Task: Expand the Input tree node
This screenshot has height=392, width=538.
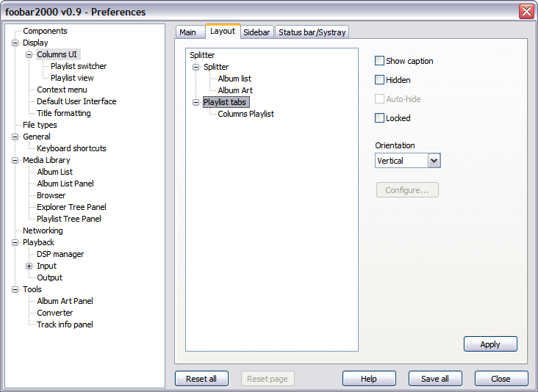Action: [29, 266]
